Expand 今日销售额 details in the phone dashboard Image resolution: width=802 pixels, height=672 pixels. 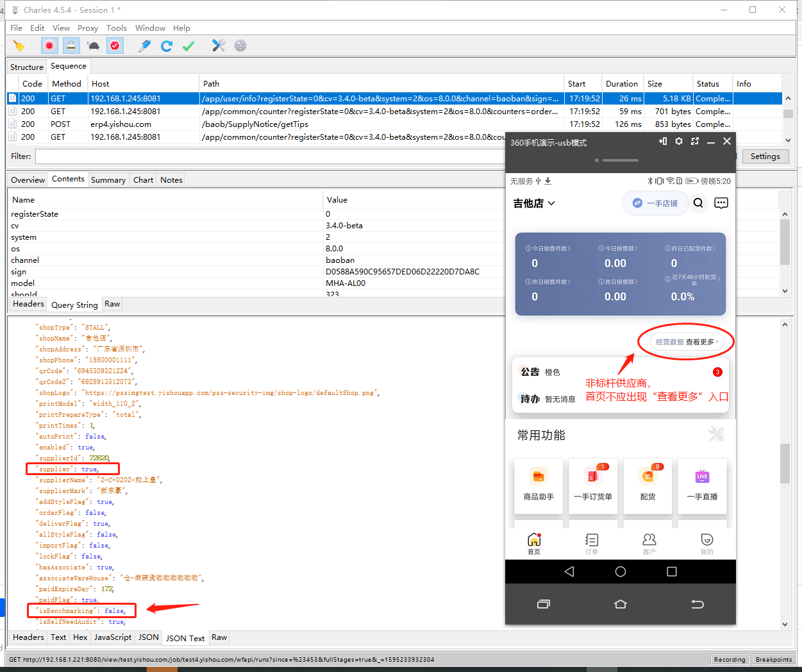617,249
